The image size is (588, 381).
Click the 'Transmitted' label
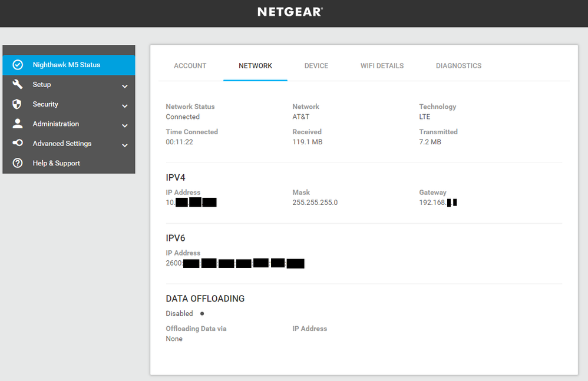click(438, 132)
